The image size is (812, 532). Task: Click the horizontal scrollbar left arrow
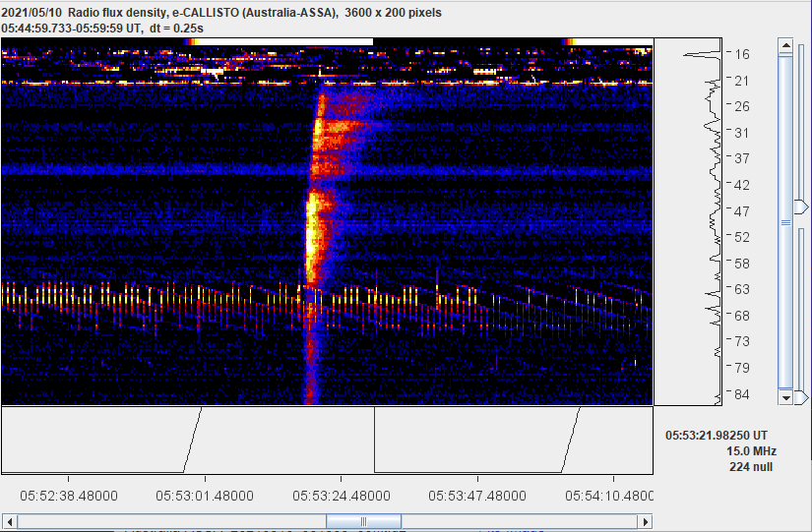[x=10, y=521]
